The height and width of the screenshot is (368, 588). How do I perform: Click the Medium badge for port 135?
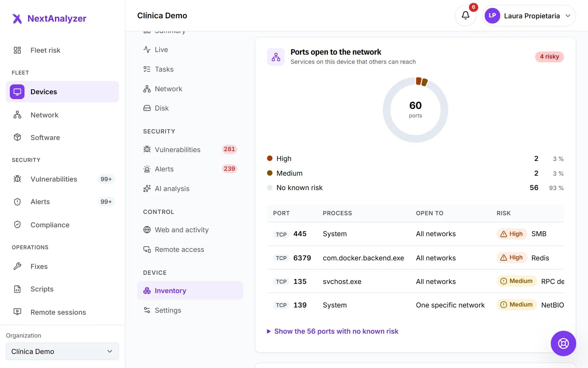pos(516,281)
